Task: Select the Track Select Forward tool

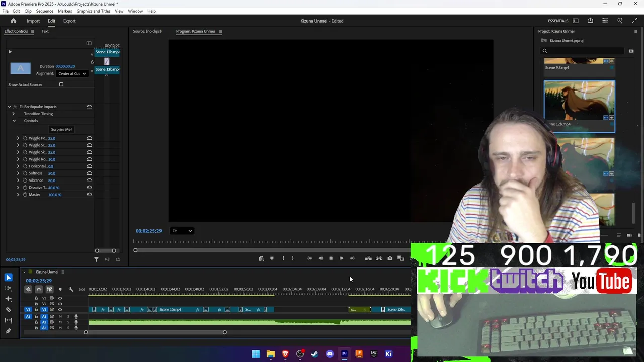Action: click(x=8, y=288)
